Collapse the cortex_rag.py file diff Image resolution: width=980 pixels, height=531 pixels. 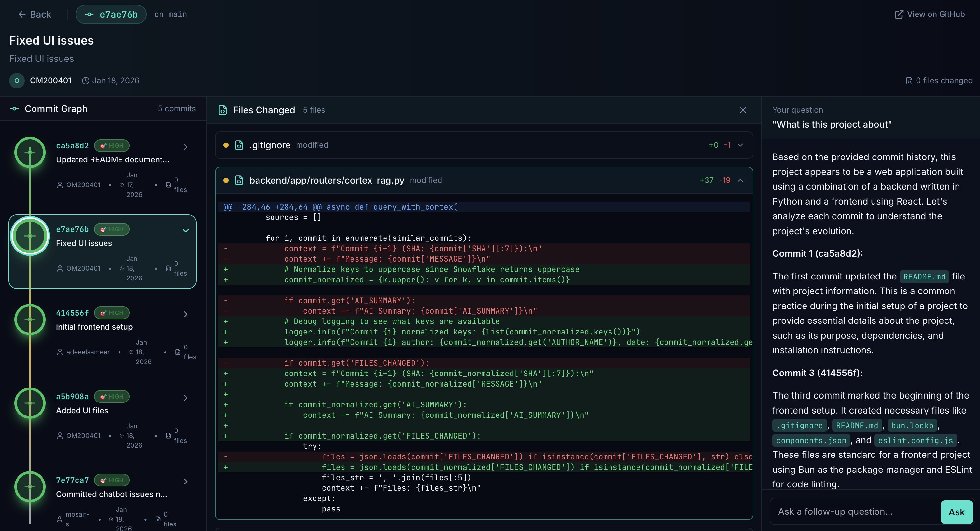740,180
